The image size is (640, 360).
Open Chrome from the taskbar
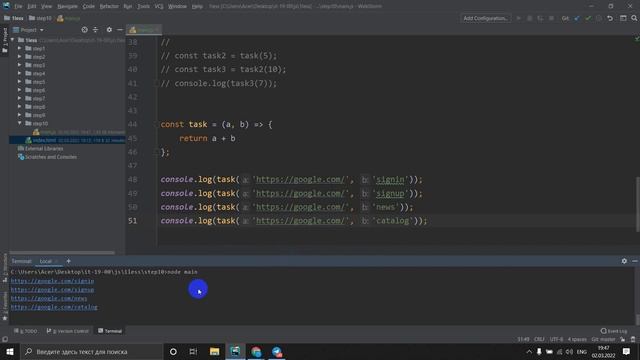256,351
